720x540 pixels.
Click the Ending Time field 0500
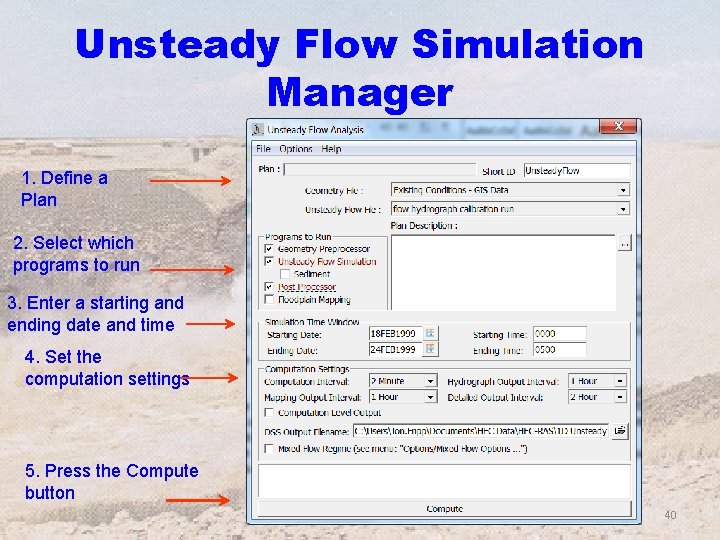coord(559,349)
